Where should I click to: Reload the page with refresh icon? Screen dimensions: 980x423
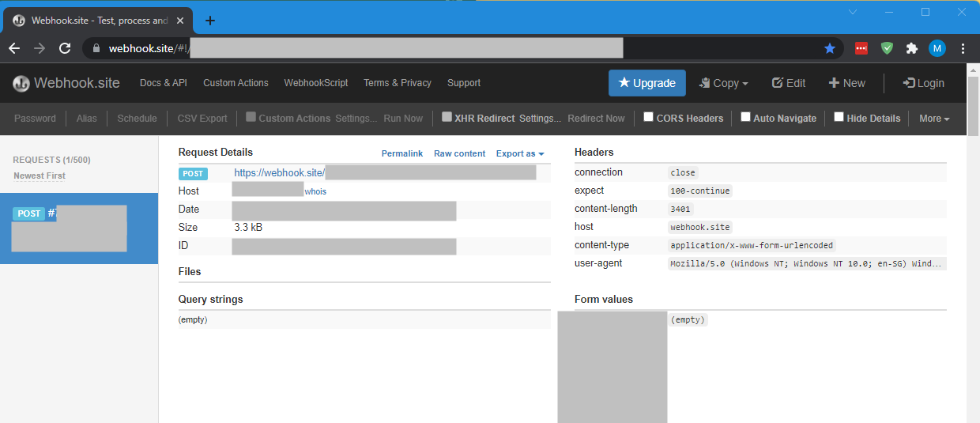(x=65, y=48)
